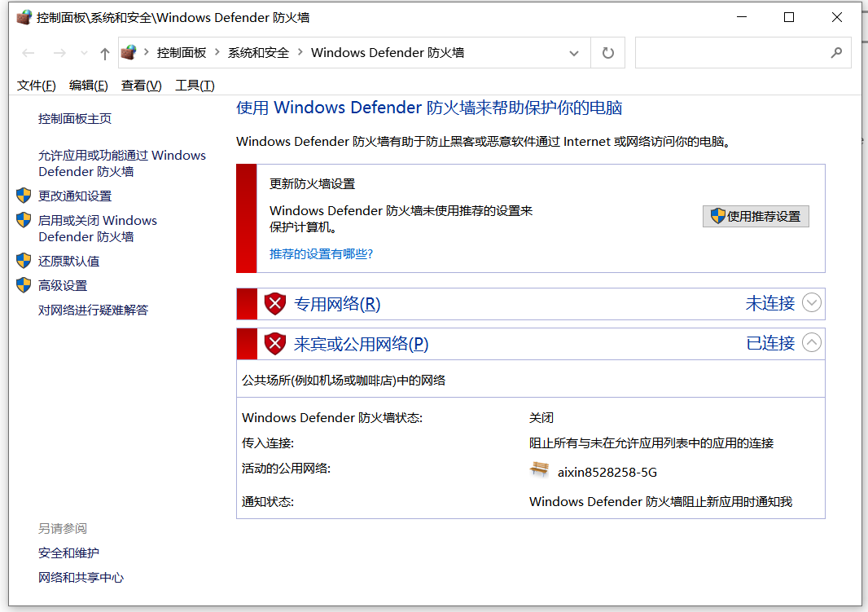Click the red shield next to 来宾或公用网络
The width and height of the screenshot is (868, 612).
[276, 344]
